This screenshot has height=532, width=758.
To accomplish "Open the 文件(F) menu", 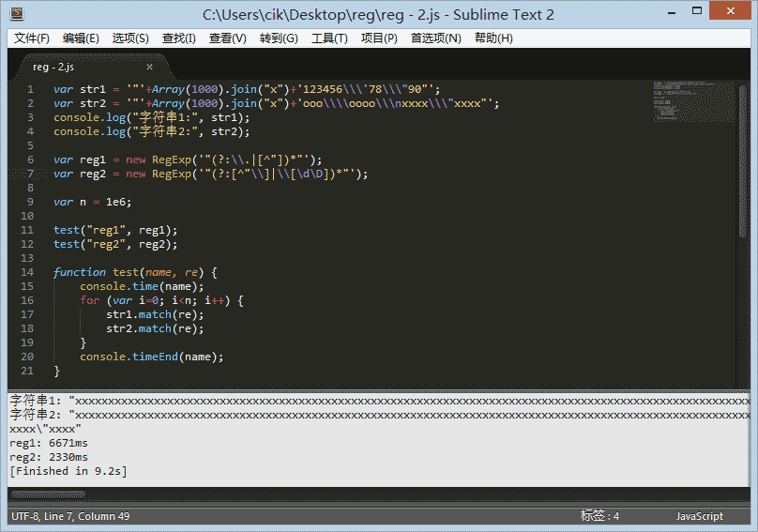I will click(x=32, y=38).
